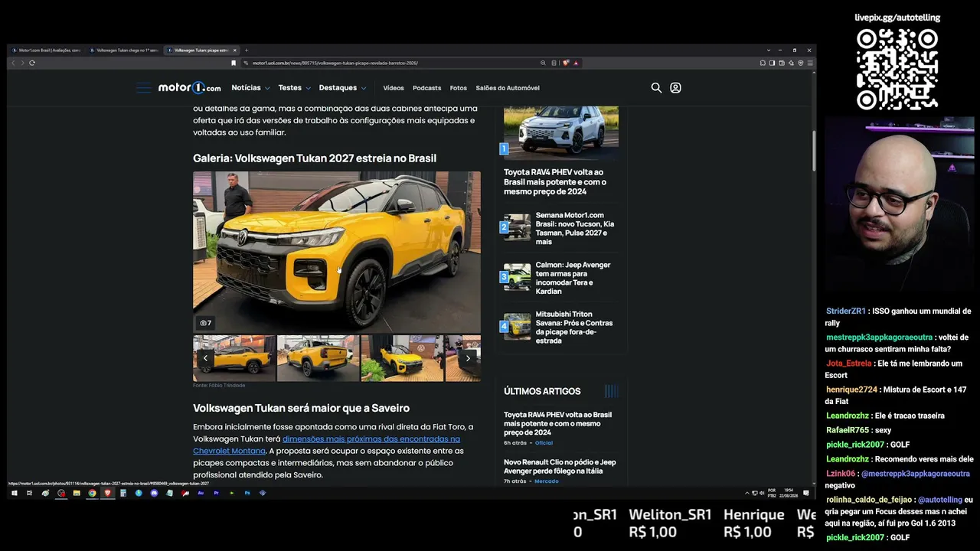
Task: Click the Brave Shields icon
Action: pos(567,63)
